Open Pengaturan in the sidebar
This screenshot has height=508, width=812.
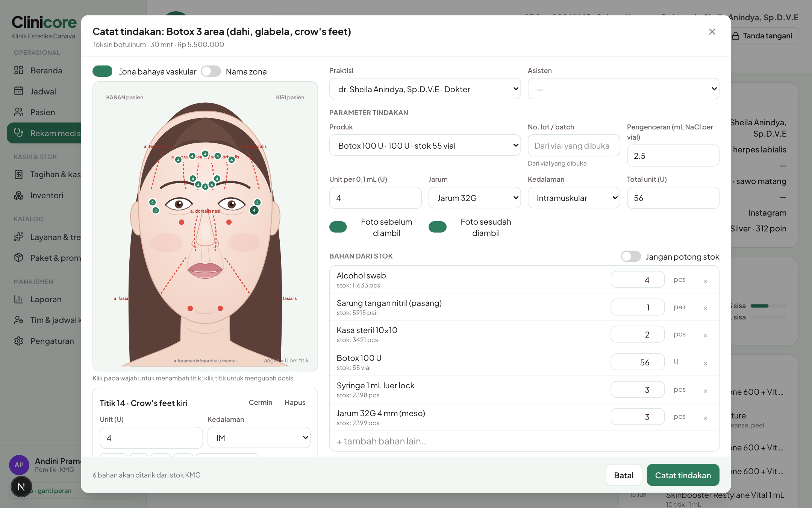[44, 341]
